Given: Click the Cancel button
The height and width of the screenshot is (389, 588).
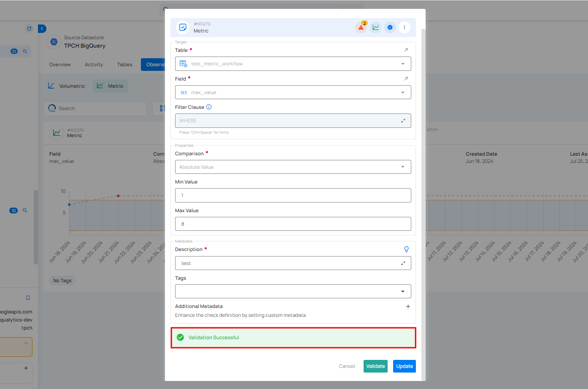Looking at the screenshot, I should tap(347, 366).
